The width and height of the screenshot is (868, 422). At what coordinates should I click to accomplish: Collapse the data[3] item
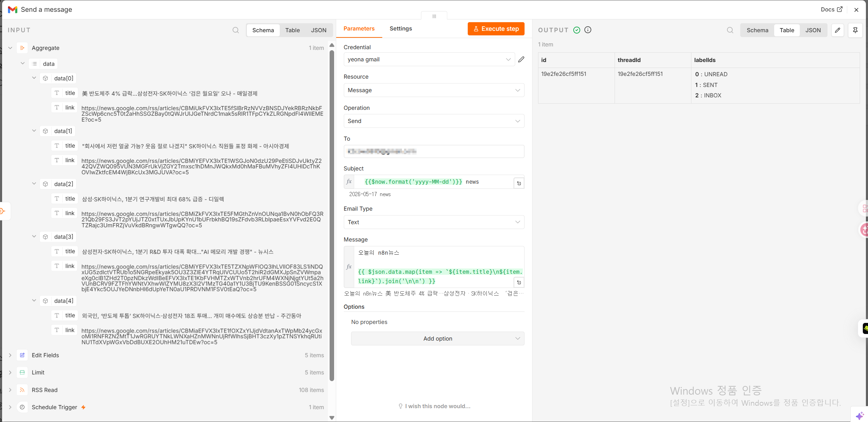(x=34, y=236)
